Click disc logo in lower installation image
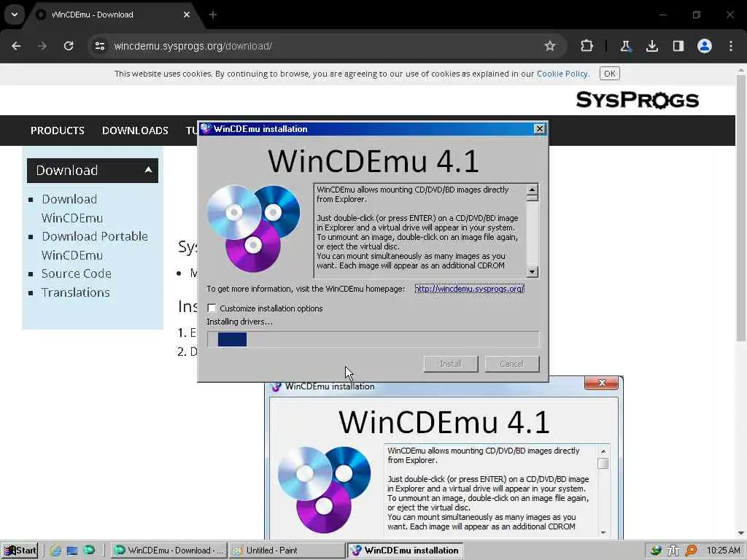This screenshot has height=560, width=747. point(324,489)
